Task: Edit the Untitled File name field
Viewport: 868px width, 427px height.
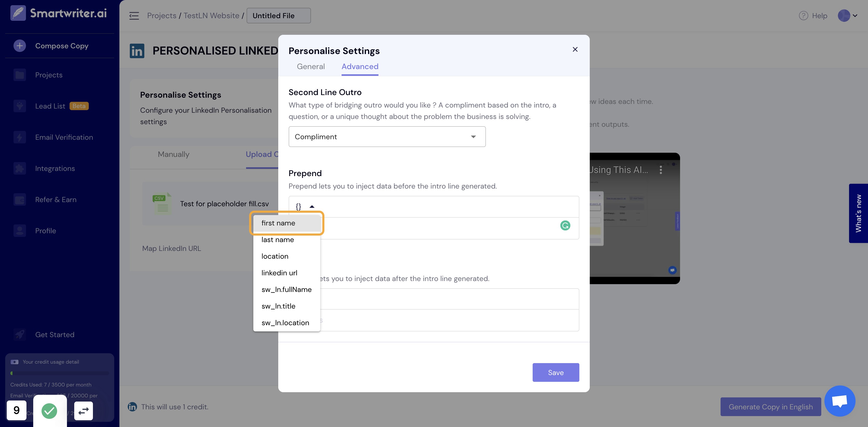Action: (278, 16)
